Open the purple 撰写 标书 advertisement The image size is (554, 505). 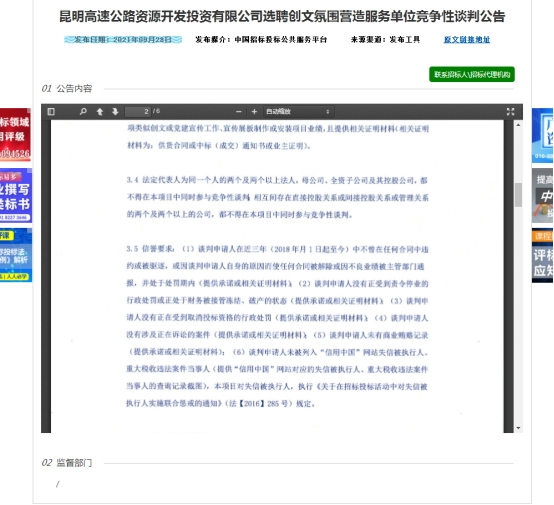[16, 196]
